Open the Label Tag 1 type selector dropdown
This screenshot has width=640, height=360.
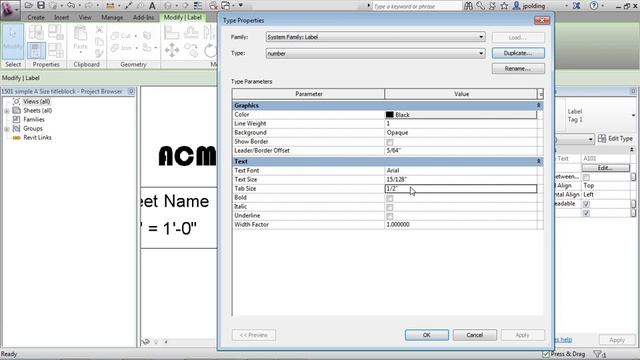(633, 116)
